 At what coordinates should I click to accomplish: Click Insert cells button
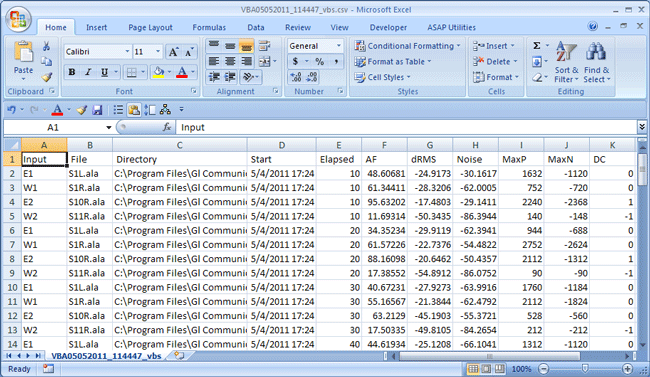pos(494,46)
